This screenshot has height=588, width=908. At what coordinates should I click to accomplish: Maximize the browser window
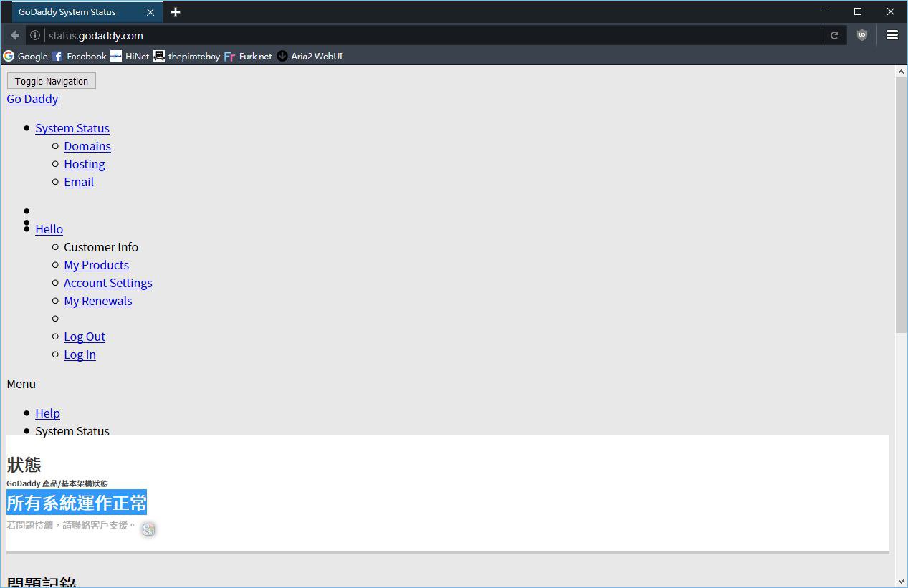click(858, 11)
